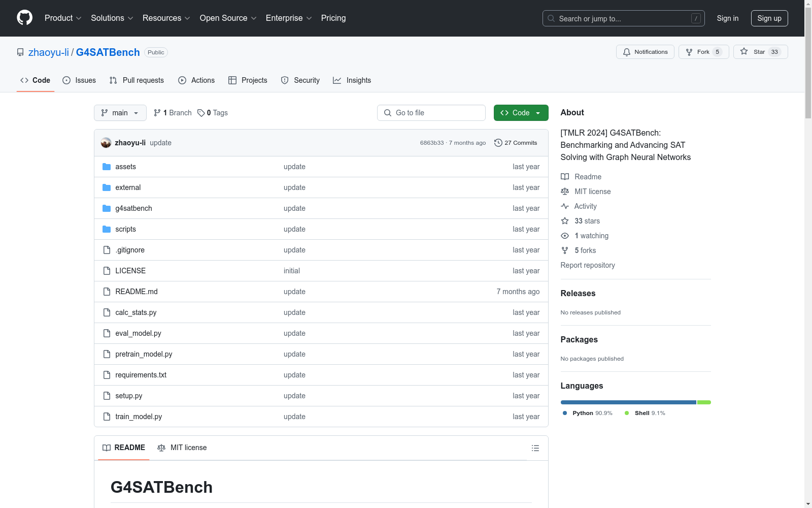The image size is (812, 508).
Task: Open the assets folder
Action: [125, 167]
